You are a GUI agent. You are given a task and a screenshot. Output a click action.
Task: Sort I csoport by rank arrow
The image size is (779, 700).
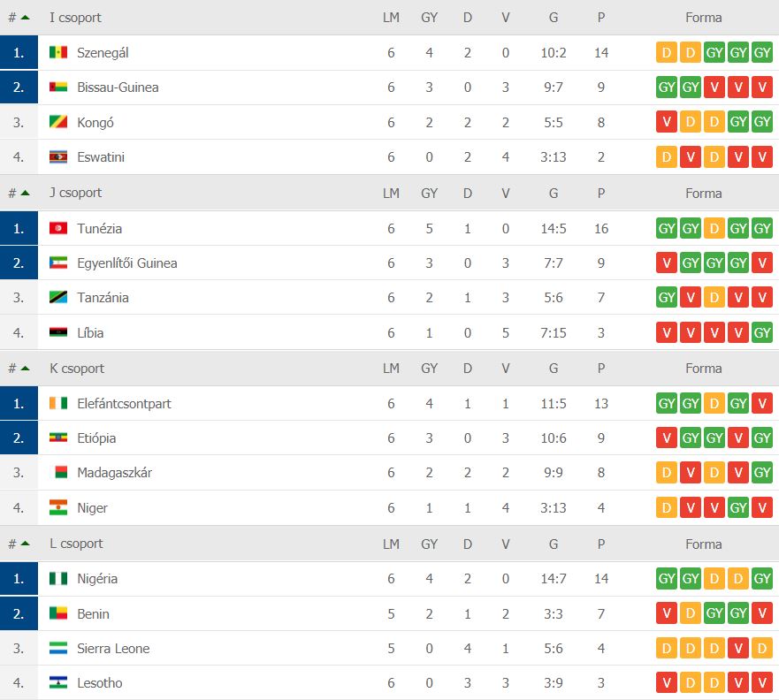(x=25, y=18)
